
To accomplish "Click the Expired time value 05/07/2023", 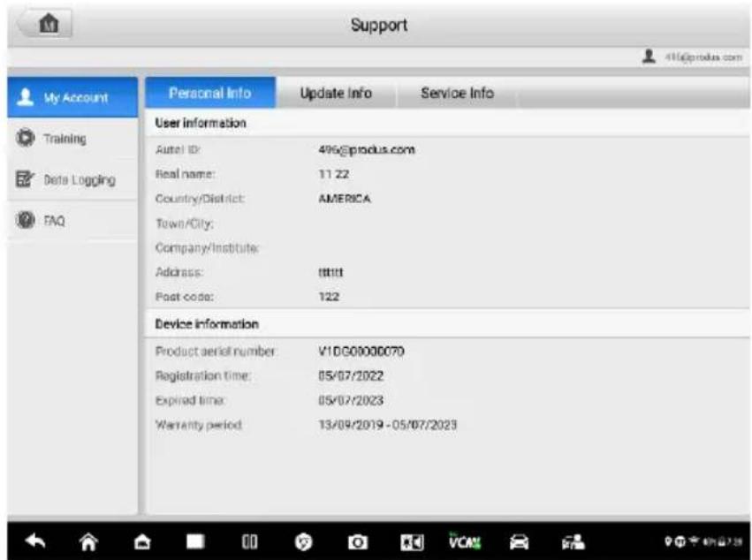I will pyautogui.click(x=351, y=400).
